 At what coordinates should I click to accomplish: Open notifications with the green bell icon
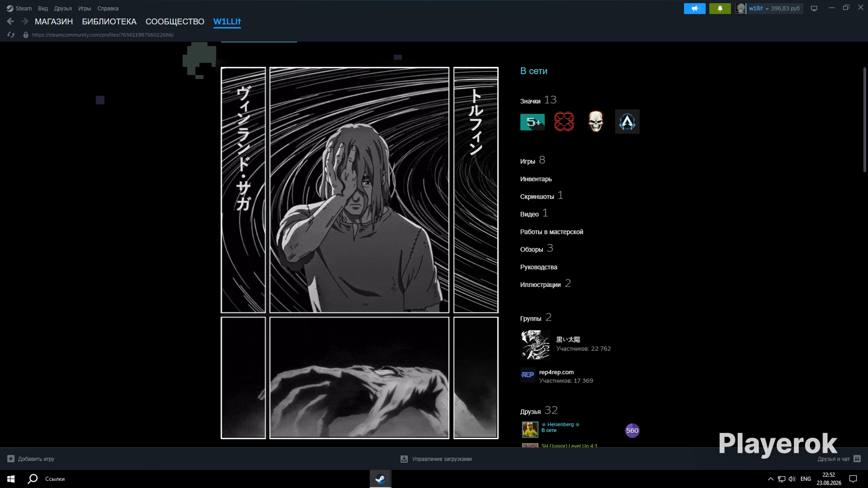720,8
